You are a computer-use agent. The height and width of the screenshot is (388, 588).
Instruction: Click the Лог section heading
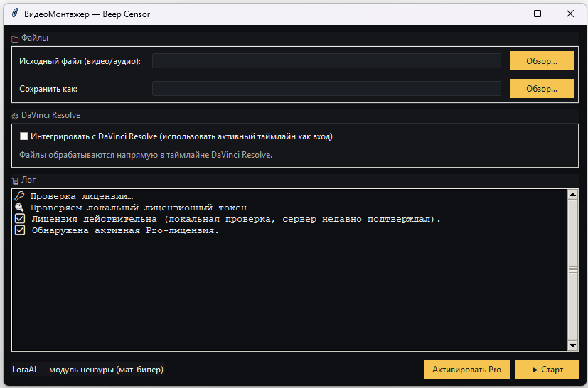28,180
